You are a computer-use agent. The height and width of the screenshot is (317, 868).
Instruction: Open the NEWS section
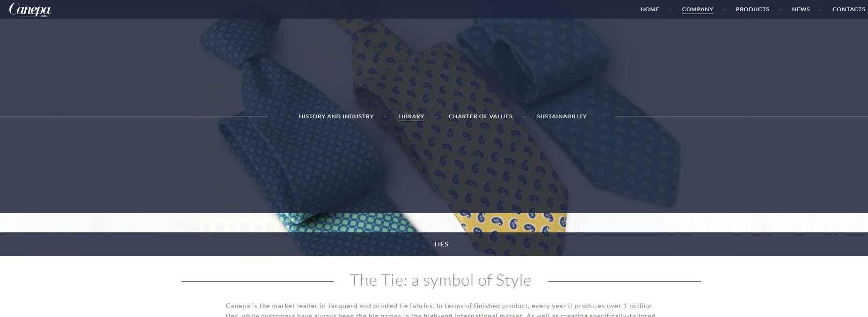801,9
